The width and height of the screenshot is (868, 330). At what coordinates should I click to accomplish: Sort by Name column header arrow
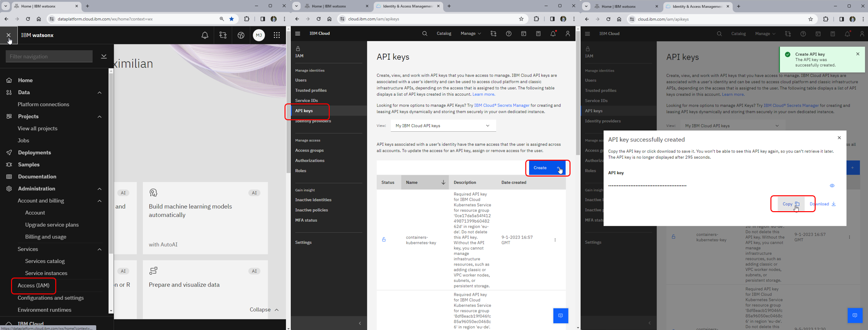[x=443, y=182]
